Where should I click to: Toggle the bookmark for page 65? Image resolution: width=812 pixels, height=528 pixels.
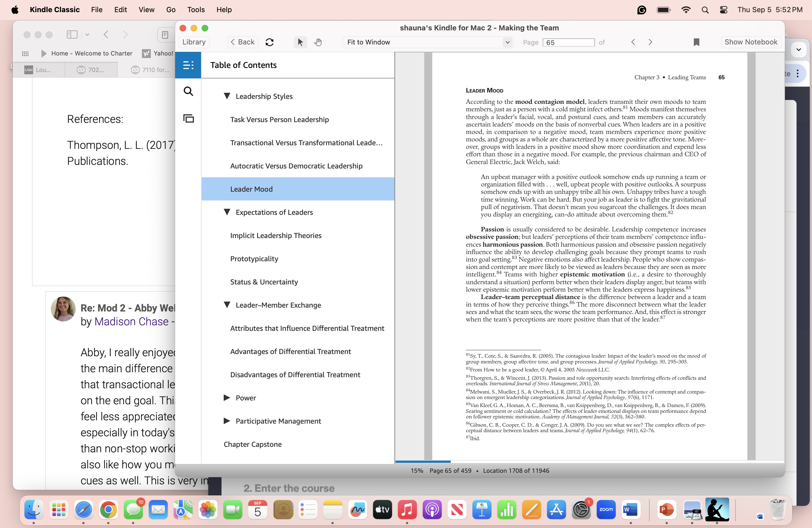696,42
